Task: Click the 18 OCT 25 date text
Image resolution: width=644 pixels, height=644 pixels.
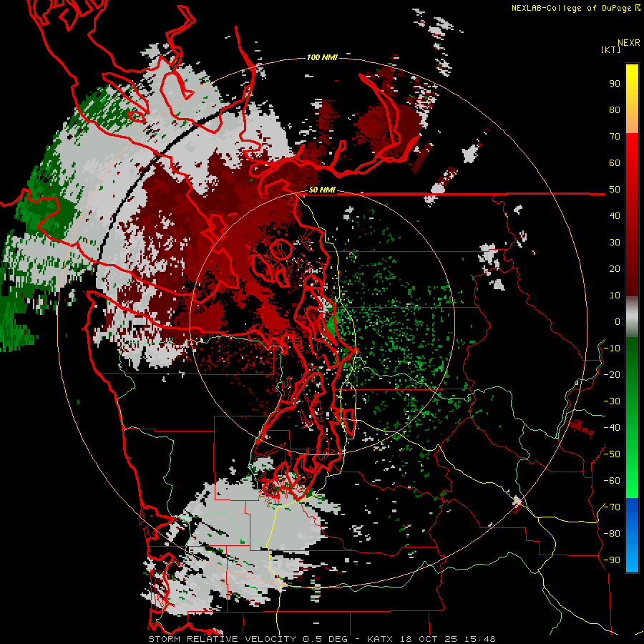Action: pyautogui.click(x=429, y=639)
